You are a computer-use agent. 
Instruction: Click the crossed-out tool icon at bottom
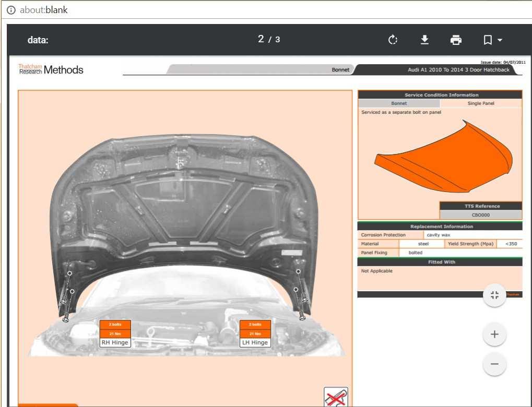[x=336, y=397]
